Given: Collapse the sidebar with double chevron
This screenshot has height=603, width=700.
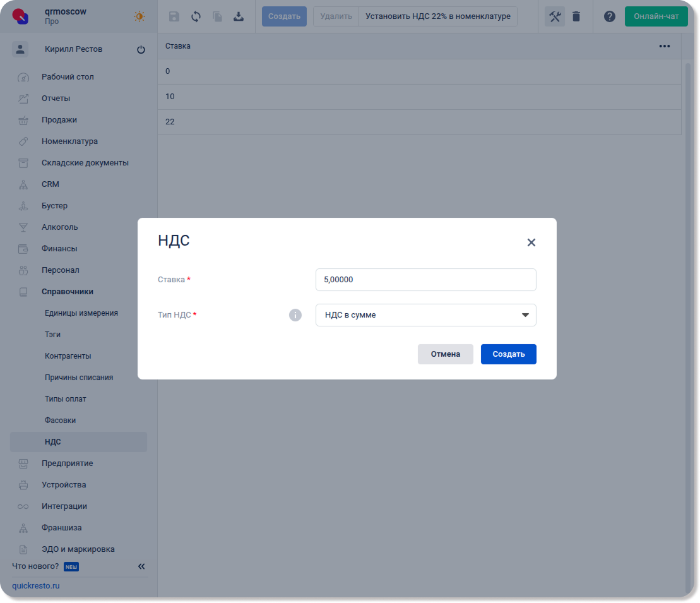Looking at the screenshot, I should [x=141, y=566].
